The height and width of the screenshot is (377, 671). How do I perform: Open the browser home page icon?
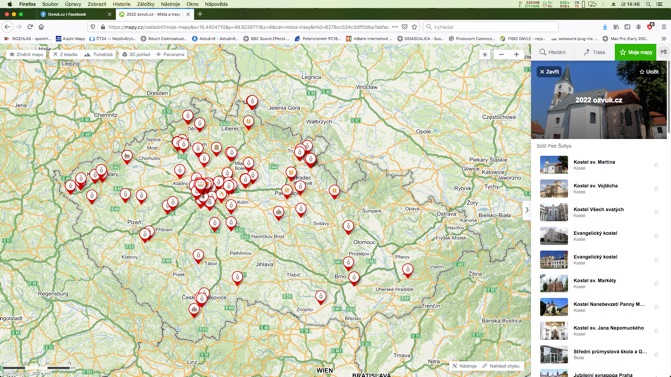tap(41, 27)
